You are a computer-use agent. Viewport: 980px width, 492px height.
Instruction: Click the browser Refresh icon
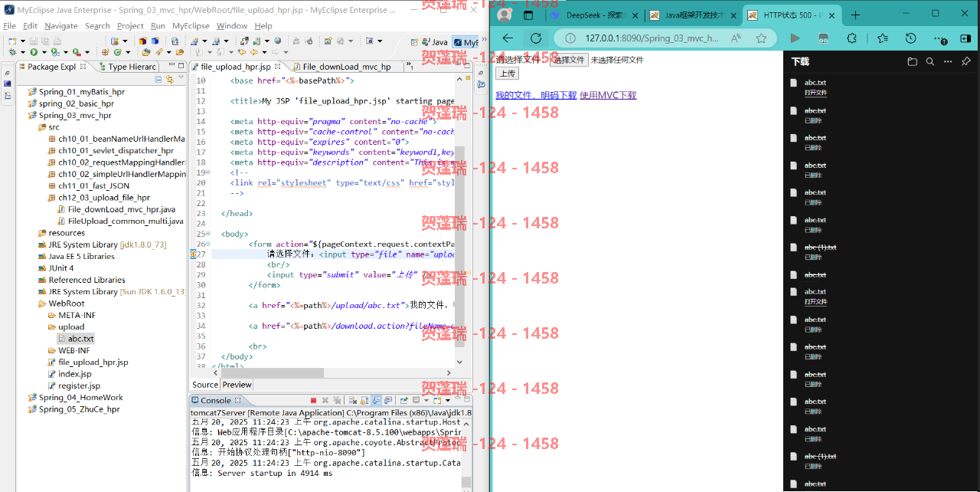[536, 38]
